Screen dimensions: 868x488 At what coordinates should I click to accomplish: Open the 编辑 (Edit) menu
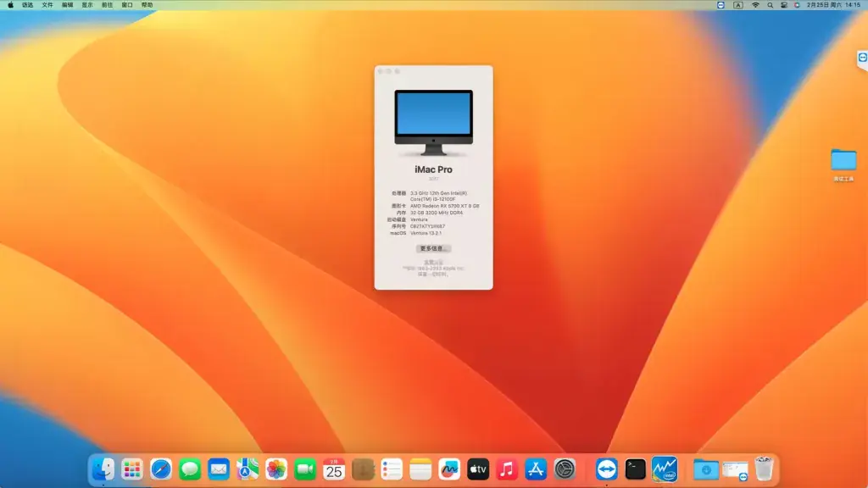pyautogui.click(x=68, y=5)
